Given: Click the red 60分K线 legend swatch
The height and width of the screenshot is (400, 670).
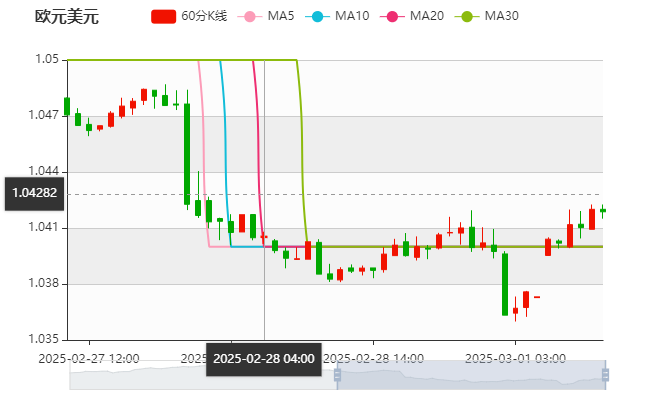Looking at the screenshot, I should click(x=164, y=16).
